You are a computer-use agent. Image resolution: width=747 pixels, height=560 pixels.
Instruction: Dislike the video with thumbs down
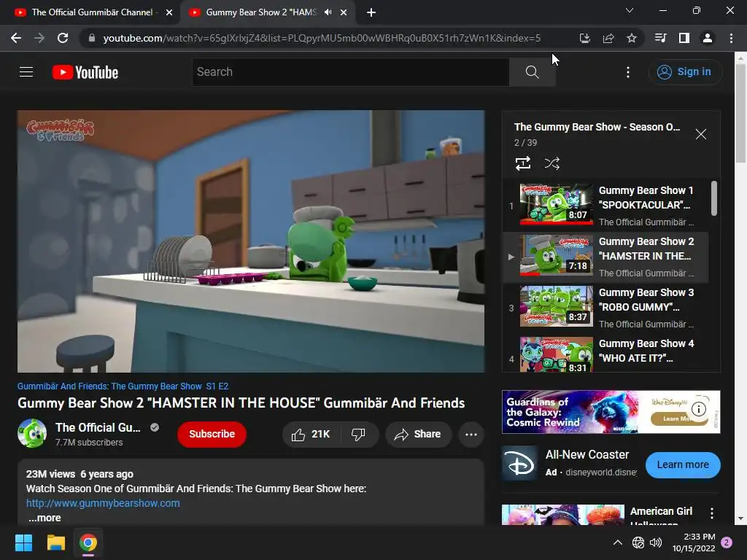point(359,435)
